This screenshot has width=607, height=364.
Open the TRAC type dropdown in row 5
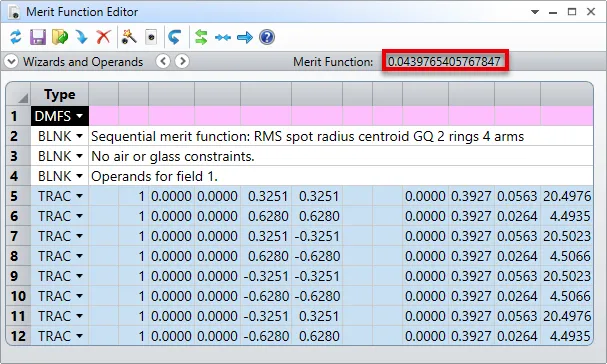(x=80, y=196)
